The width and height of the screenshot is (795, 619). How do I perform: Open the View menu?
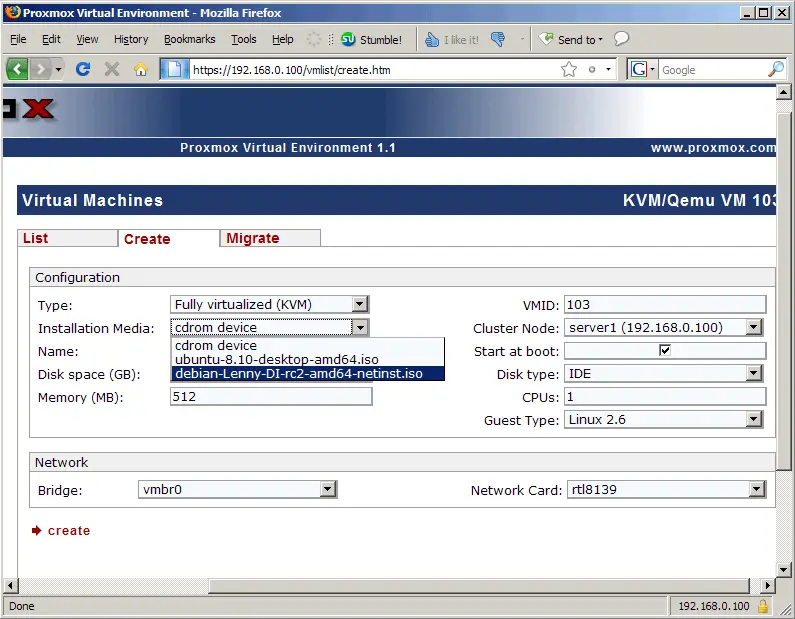[x=87, y=40]
